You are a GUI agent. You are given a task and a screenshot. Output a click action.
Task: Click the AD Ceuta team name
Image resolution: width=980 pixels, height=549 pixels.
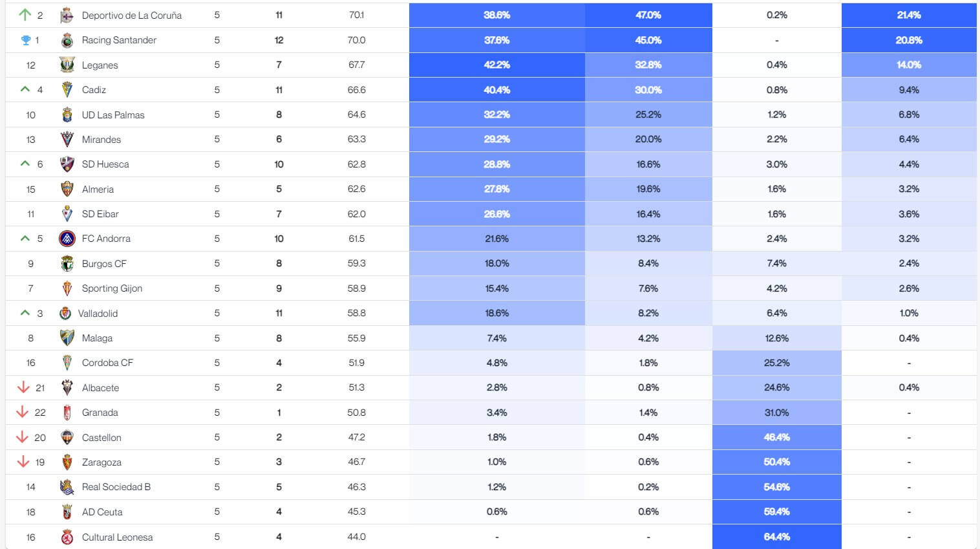click(x=101, y=512)
